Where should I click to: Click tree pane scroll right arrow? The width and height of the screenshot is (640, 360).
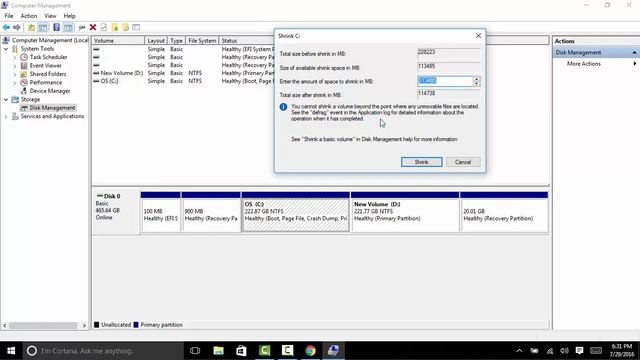pyautogui.click(x=84, y=325)
